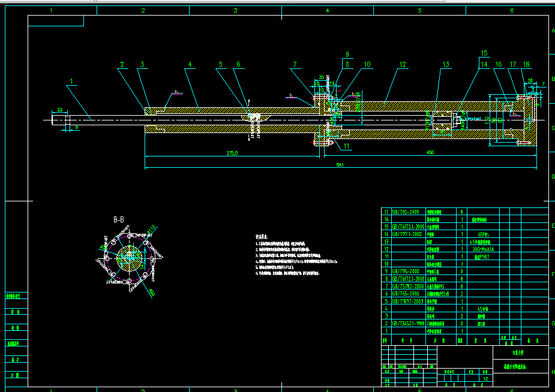Click the GB/T1097-2003 standard in row 5
This screenshot has width=555, height=392.
pos(408,301)
